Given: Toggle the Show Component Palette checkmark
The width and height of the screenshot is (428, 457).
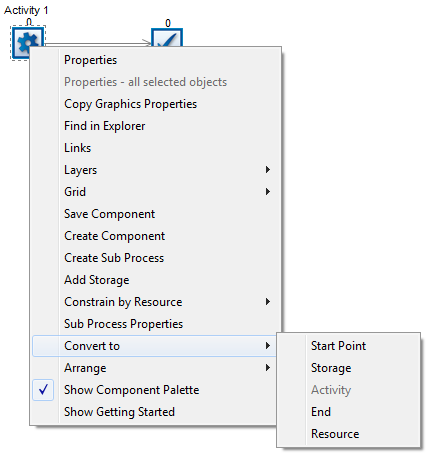Looking at the screenshot, I should (43, 390).
